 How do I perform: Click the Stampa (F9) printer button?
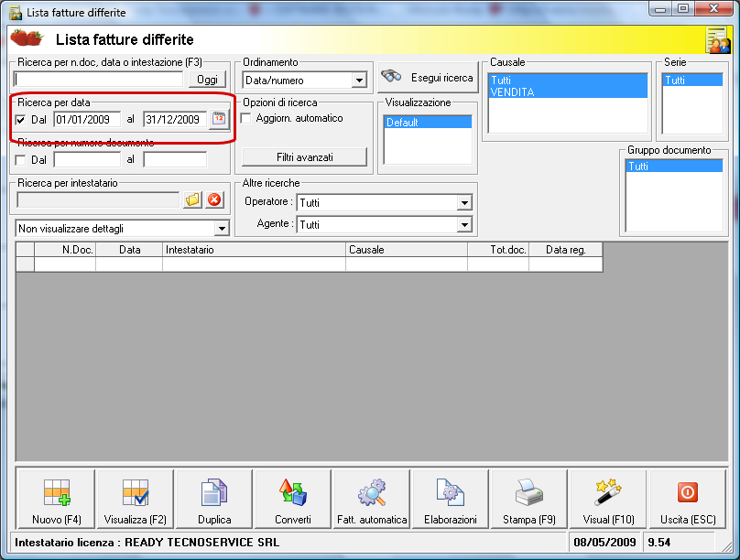[x=529, y=500]
